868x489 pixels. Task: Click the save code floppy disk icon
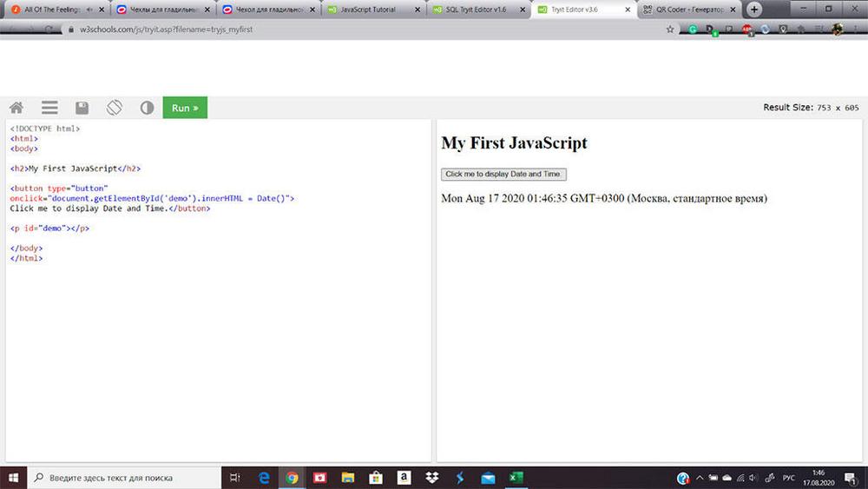click(x=82, y=108)
